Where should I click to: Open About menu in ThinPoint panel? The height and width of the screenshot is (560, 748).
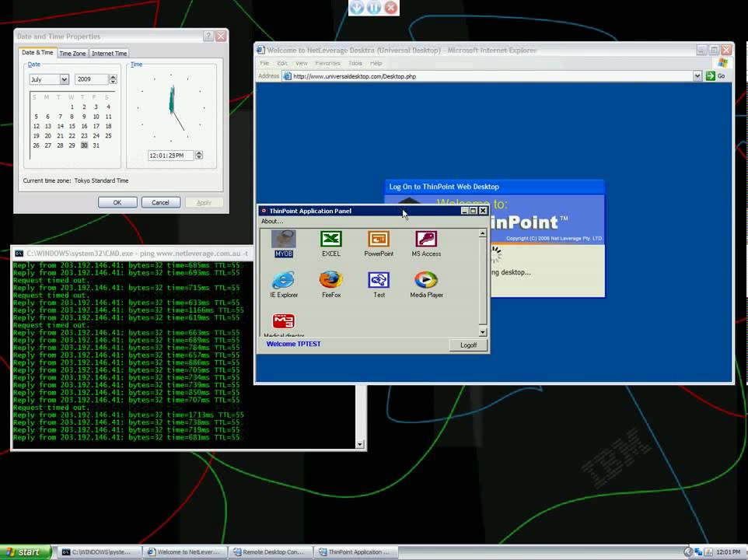[272, 222]
